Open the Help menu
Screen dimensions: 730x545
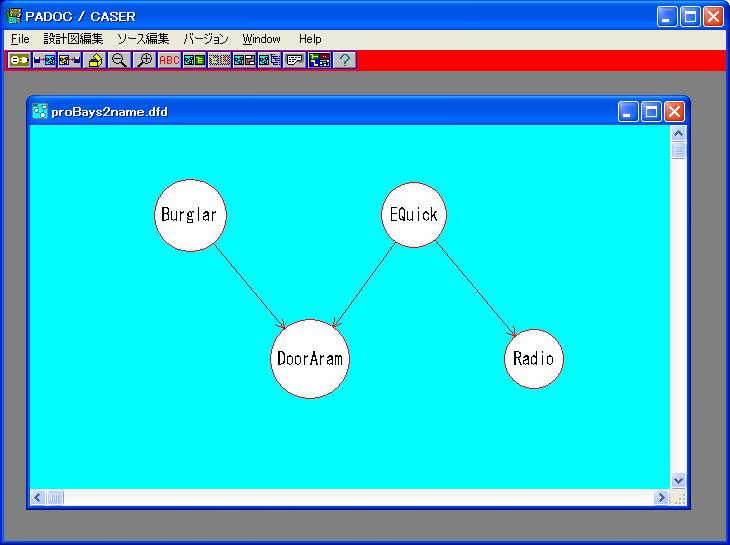(x=310, y=39)
